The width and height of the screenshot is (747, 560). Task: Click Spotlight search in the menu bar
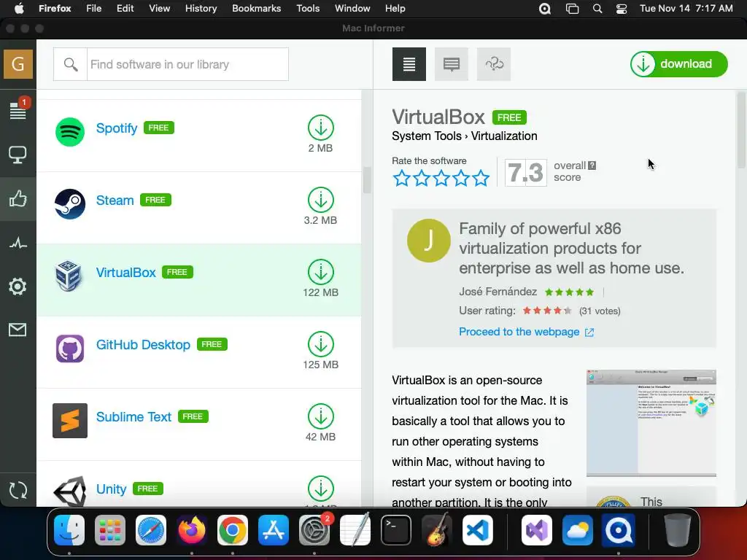(x=597, y=9)
